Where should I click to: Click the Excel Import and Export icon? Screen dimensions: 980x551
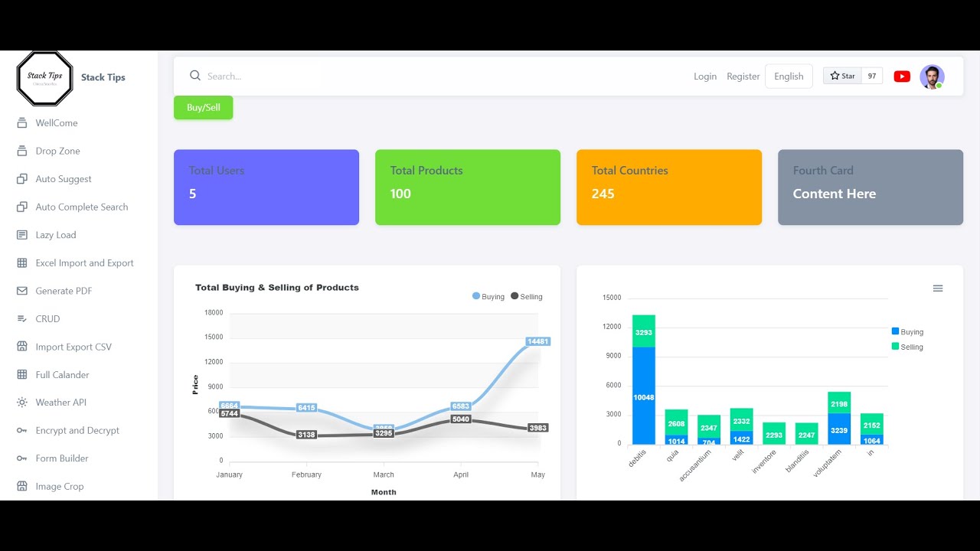coord(21,262)
